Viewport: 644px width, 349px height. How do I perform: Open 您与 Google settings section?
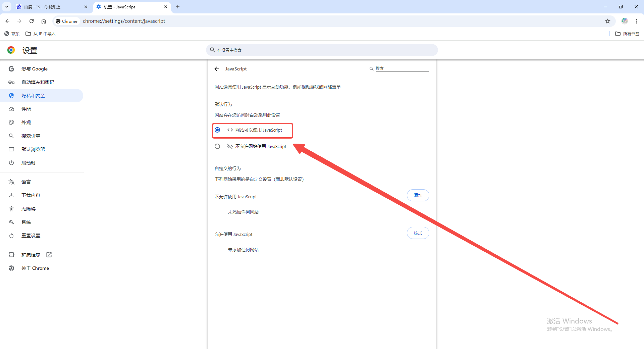point(42,69)
